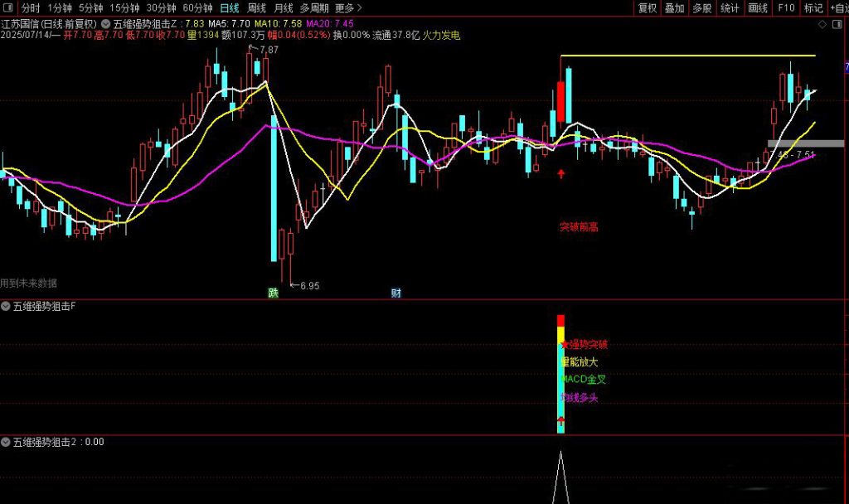Click the blue 财 marker on the chart
This screenshot has width=849, height=504.
[x=396, y=293]
